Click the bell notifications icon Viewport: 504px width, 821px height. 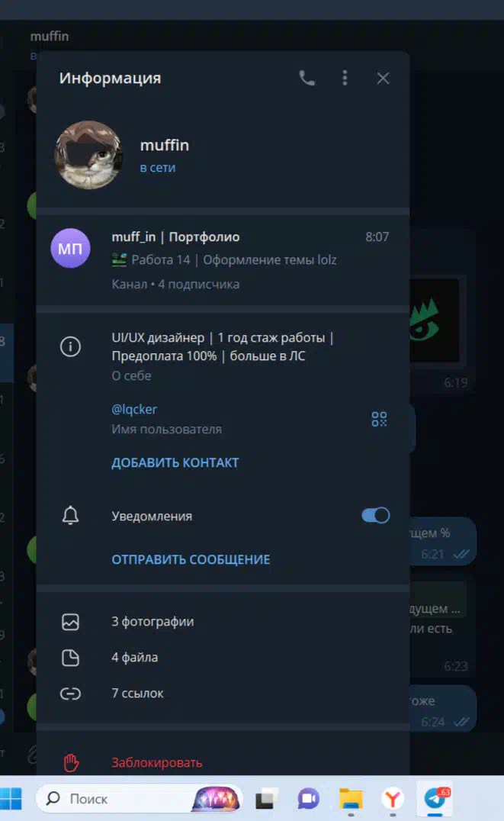click(70, 516)
